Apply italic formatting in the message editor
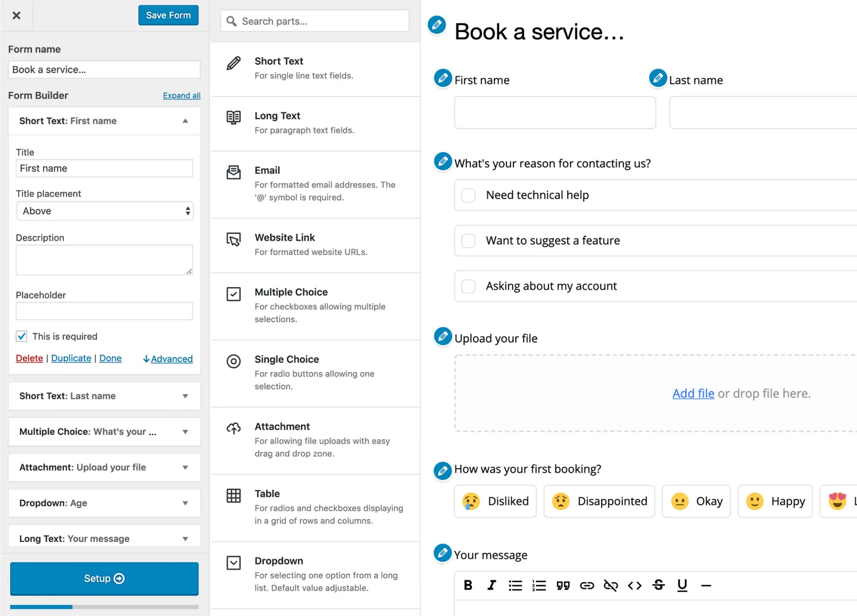 (x=491, y=585)
